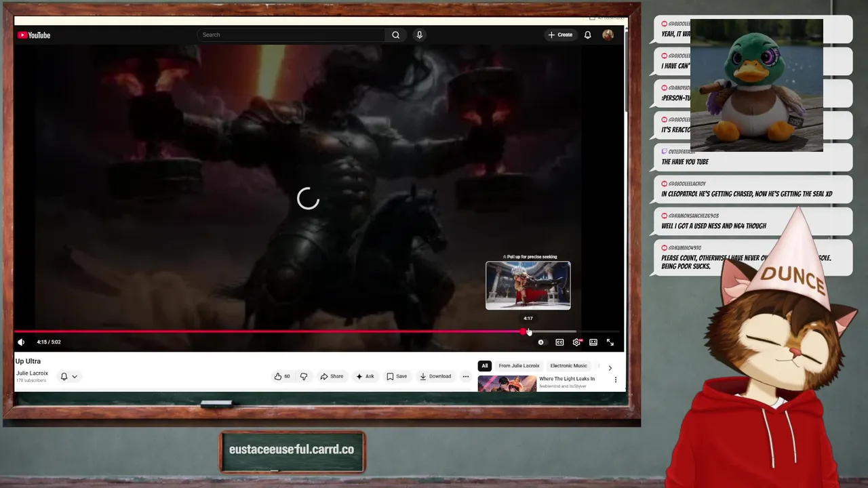Click the Ask button
The height and width of the screenshot is (488, 868).
(x=365, y=376)
